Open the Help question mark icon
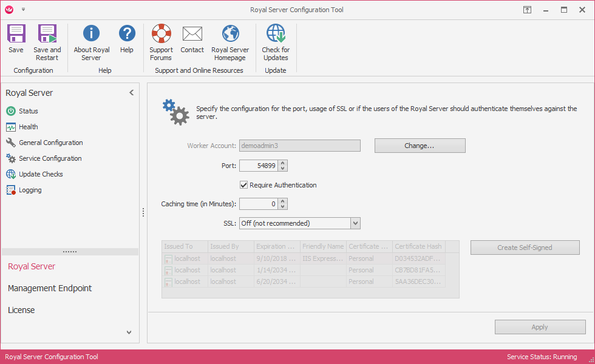The image size is (595, 364). 127,33
